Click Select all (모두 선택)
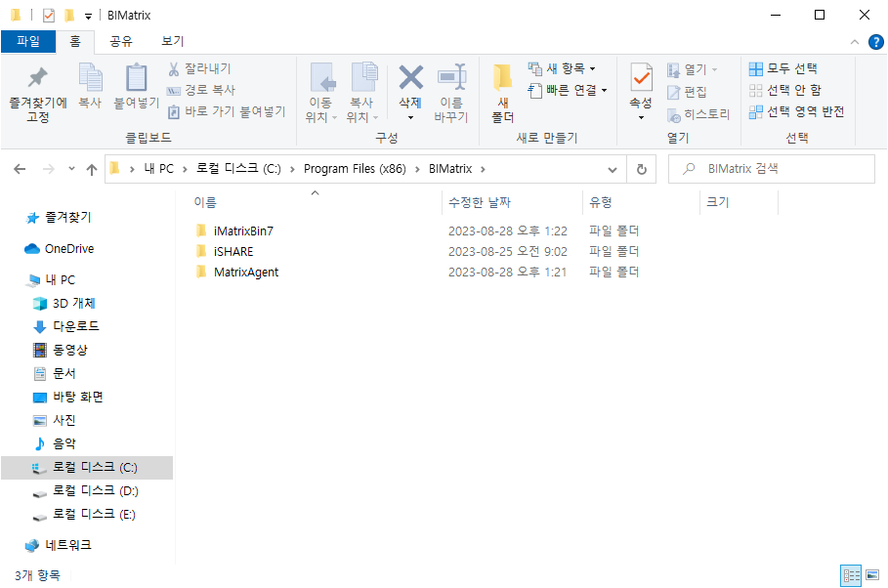Viewport: 888px width, 588px height. (x=783, y=69)
